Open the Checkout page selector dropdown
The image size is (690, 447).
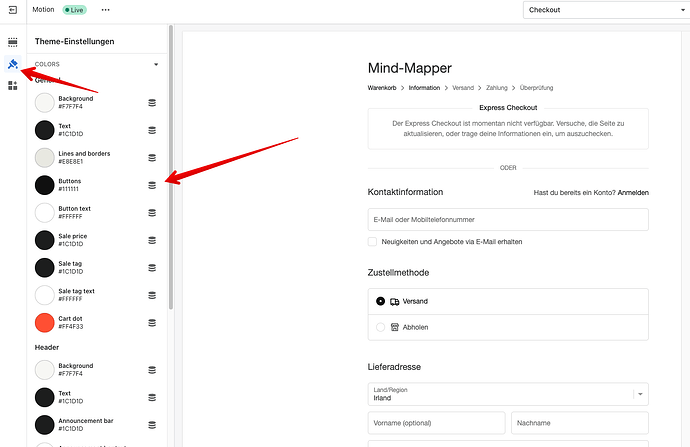tap(606, 10)
